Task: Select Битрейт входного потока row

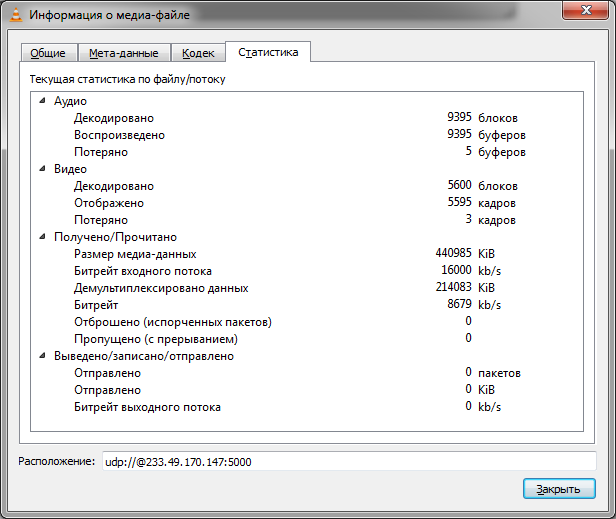Action: pos(143,271)
